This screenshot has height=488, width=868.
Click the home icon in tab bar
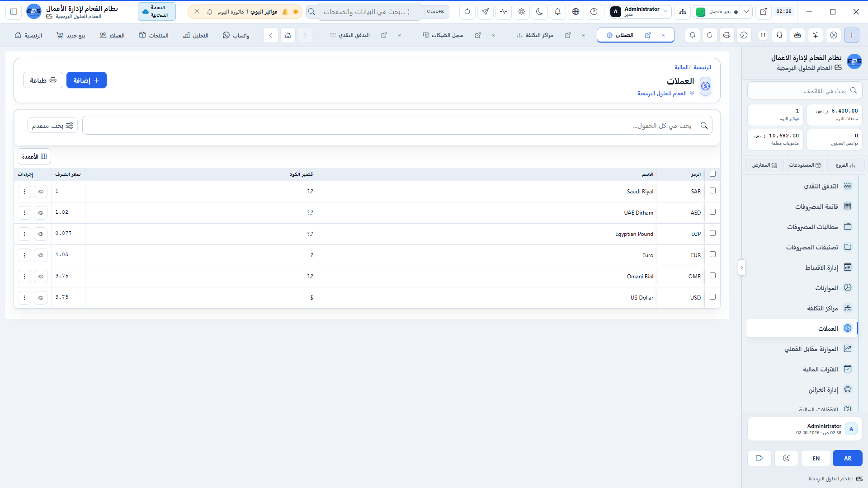click(288, 35)
